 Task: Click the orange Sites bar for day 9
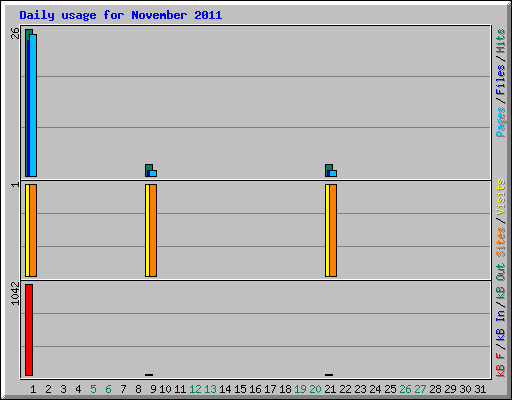[153, 230]
